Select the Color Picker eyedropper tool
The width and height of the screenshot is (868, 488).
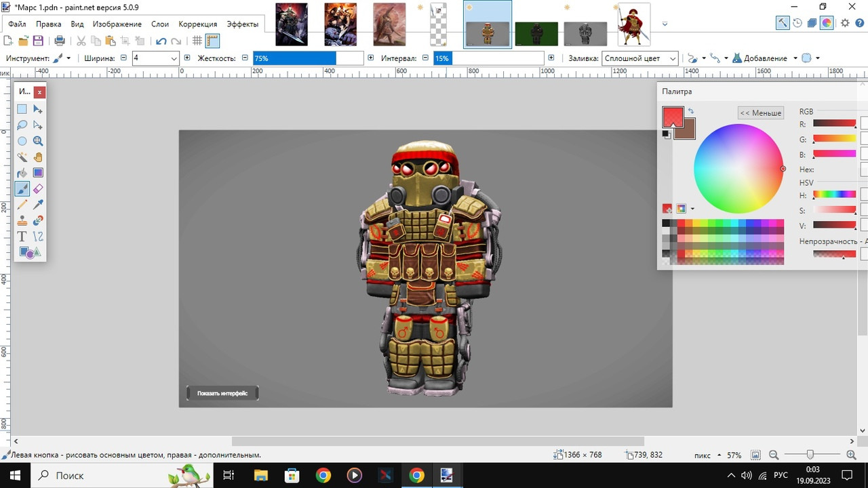click(38, 205)
